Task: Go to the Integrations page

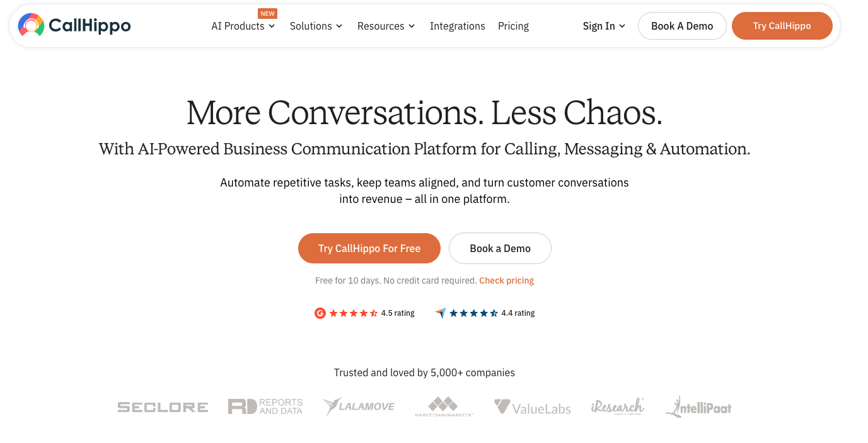Action: pyautogui.click(x=458, y=26)
